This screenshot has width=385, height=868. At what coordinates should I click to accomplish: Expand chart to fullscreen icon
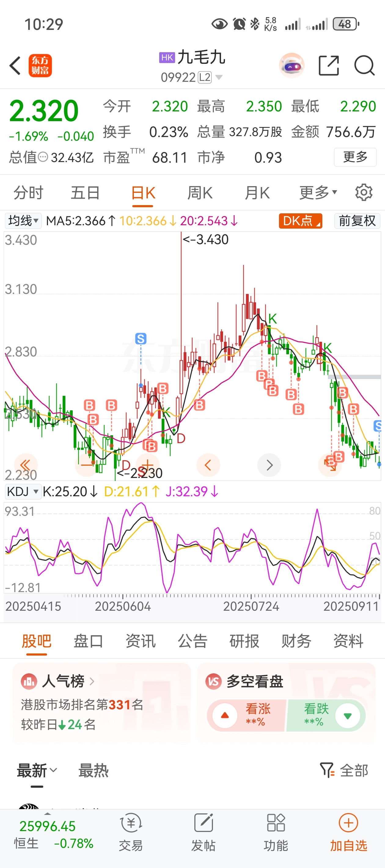(x=330, y=465)
